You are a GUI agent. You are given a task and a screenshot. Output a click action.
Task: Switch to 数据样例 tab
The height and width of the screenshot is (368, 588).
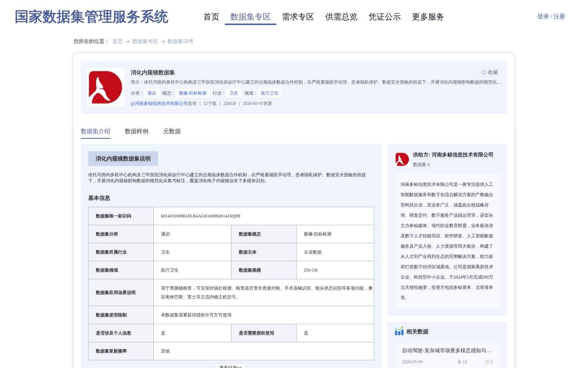(x=137, y=131)
